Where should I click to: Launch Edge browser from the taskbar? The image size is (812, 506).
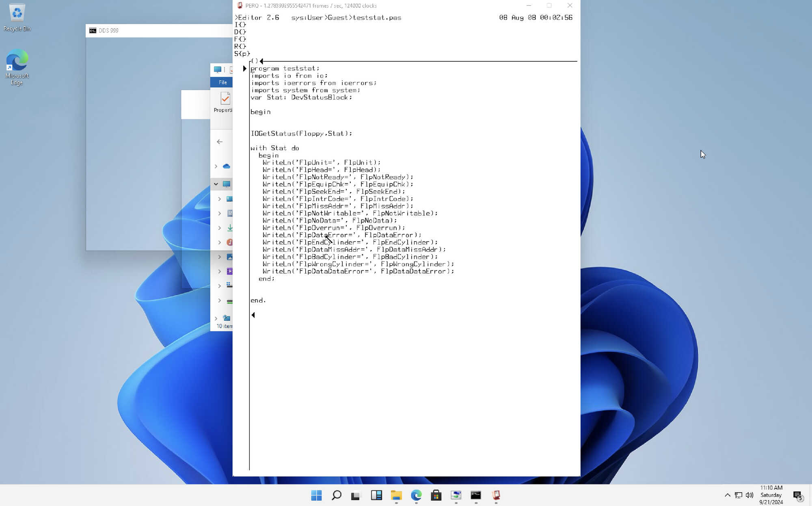(x=416, y=495)
